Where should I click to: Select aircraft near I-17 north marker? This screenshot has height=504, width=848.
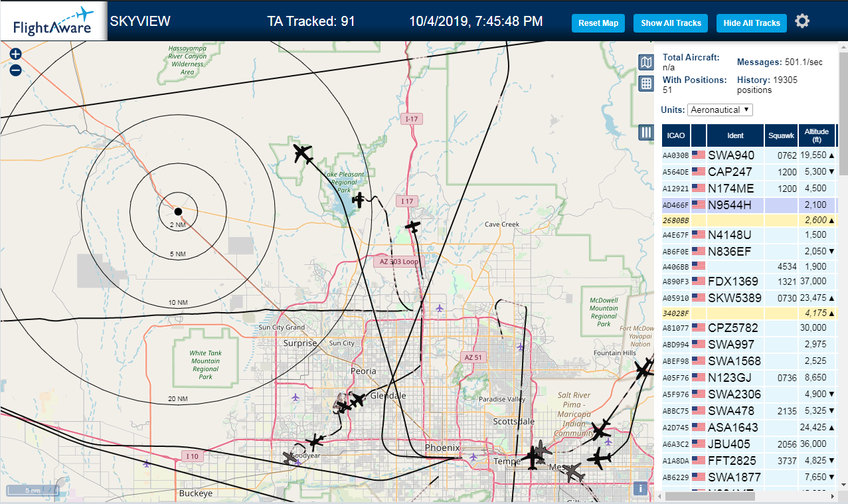click(x=413, y=226)
